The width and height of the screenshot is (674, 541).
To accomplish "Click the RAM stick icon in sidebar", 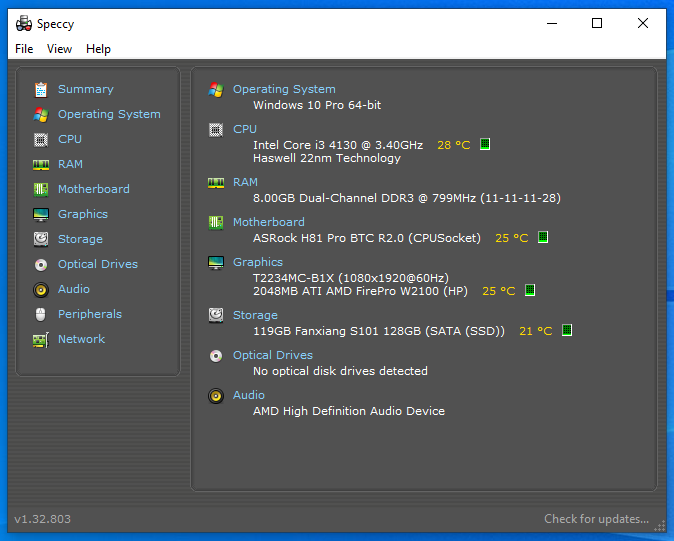I will 41,165.
